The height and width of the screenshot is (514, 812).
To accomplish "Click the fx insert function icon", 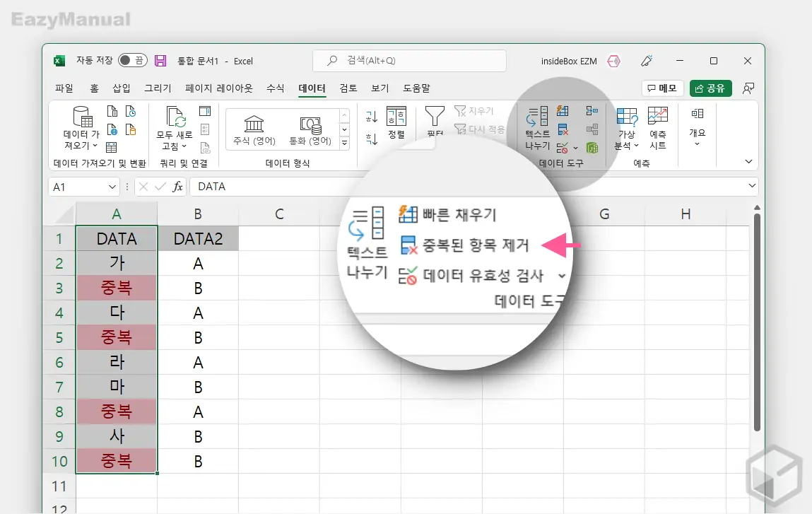I will (177, 187).
